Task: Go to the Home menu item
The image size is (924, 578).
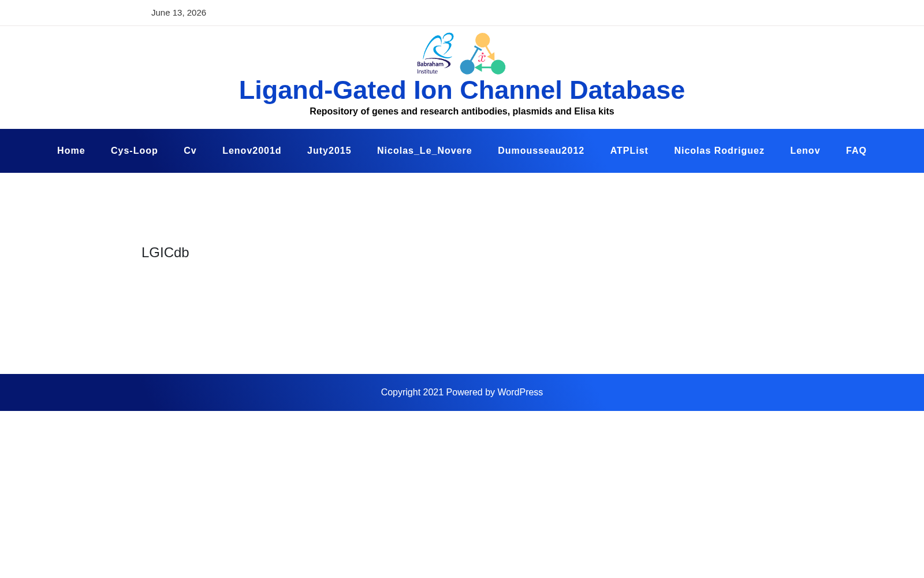Action: click(71, 151)
